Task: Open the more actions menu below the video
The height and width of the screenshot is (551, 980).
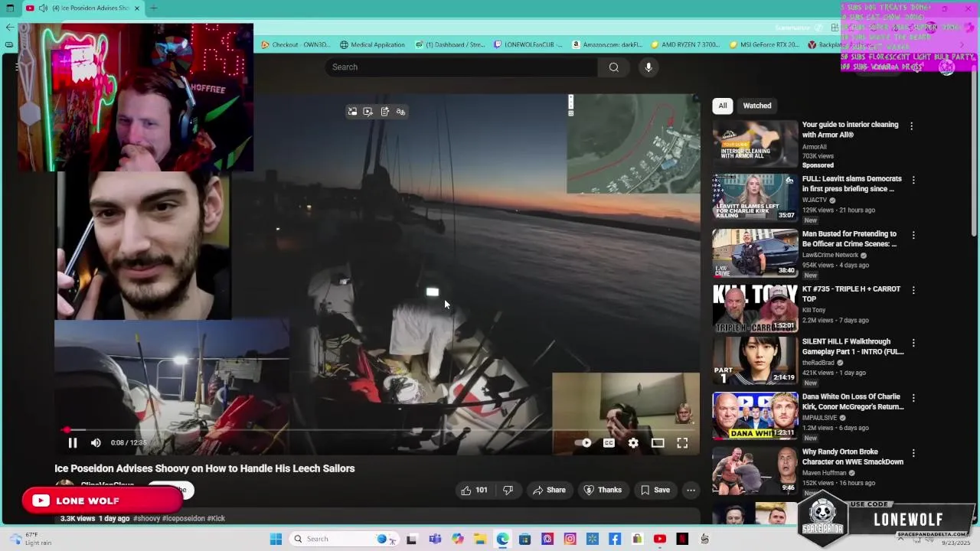Action: (x=691, y=490)
